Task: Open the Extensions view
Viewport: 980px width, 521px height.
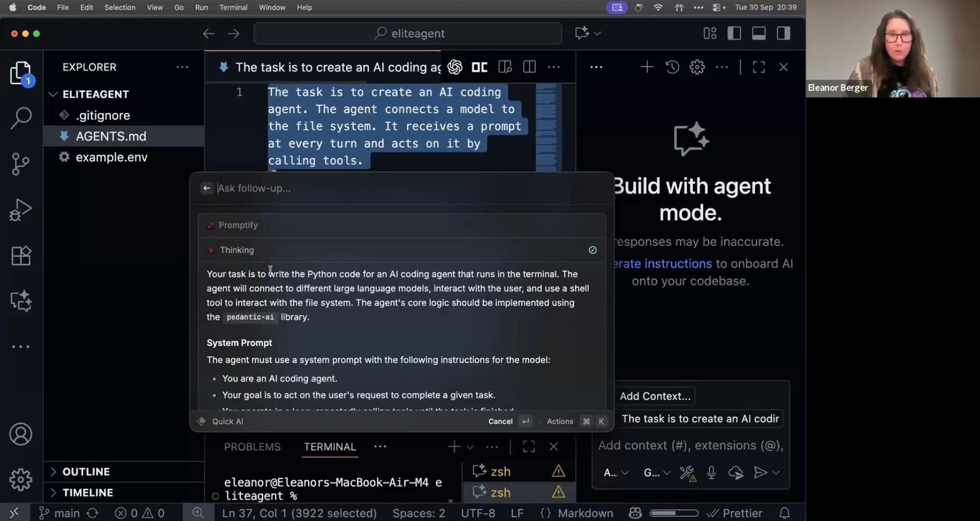Action: tap(21, 255)
